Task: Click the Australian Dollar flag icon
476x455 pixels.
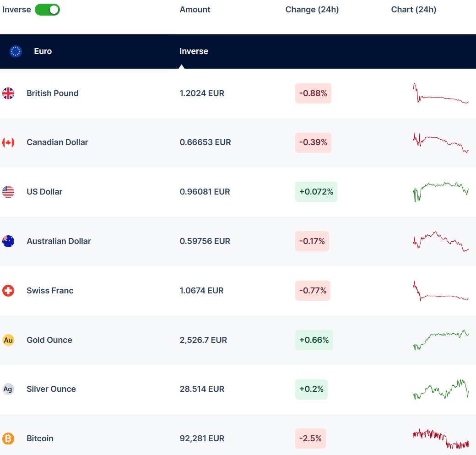Action: pyautogui.click(x=8, y=241)
